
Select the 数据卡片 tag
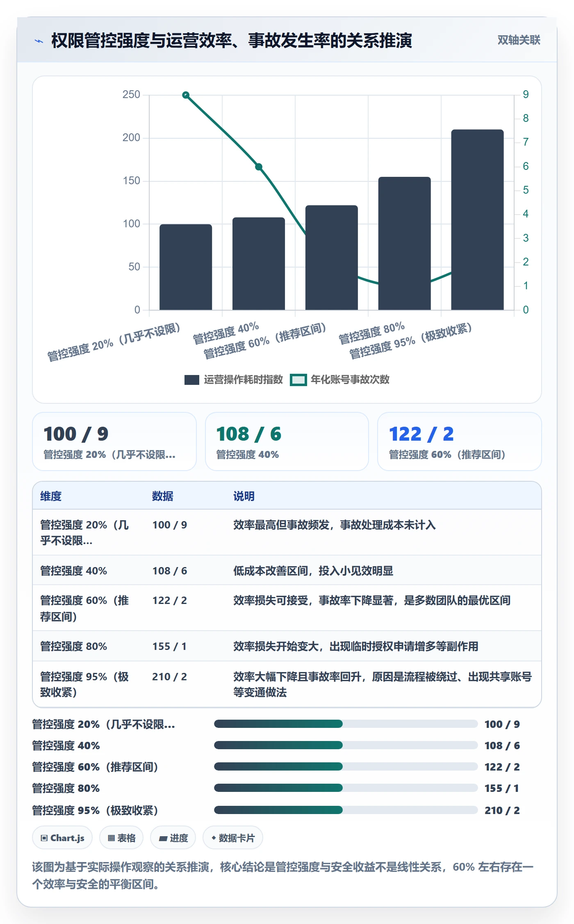(x=233, y=838)
